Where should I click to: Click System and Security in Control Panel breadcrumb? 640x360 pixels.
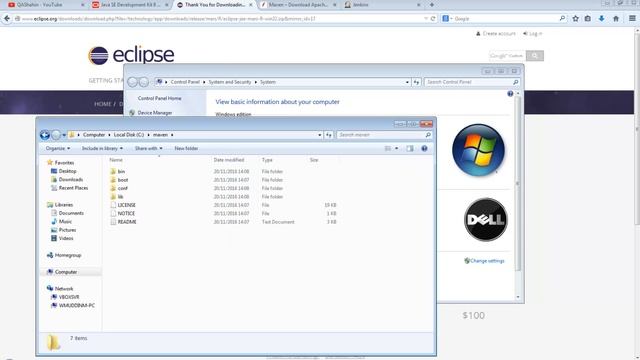click(x=230, y=82)
